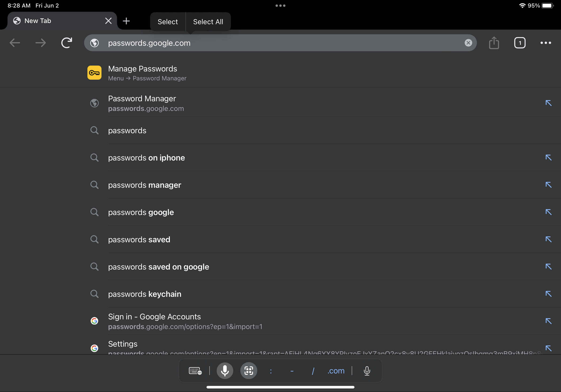Tap the 8:28 AM clock in status bar
The height and width of the screenshot is (392, 561).
pos(19,5)
